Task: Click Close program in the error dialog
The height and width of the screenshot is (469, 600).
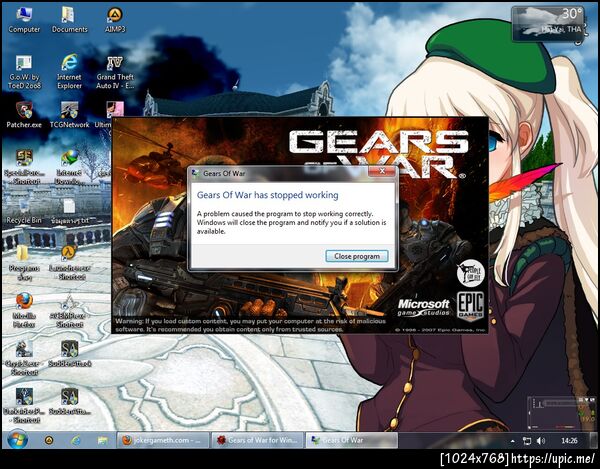Action: (357, 256)
